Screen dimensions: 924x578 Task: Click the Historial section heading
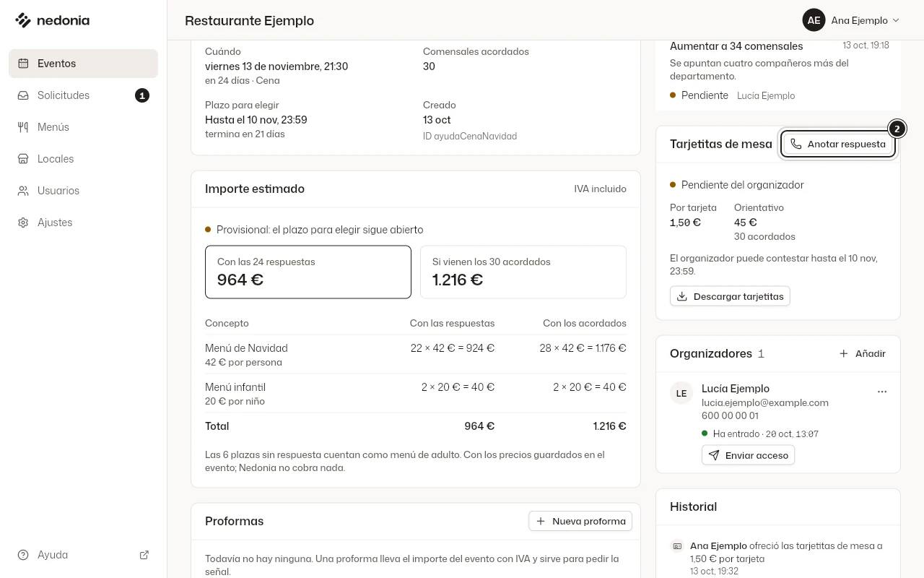[x=693, y=506]
